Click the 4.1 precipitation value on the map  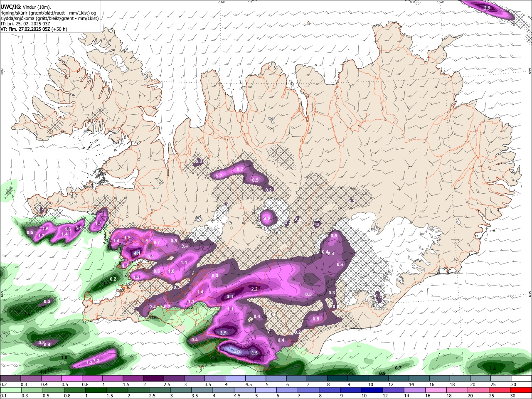137,252
